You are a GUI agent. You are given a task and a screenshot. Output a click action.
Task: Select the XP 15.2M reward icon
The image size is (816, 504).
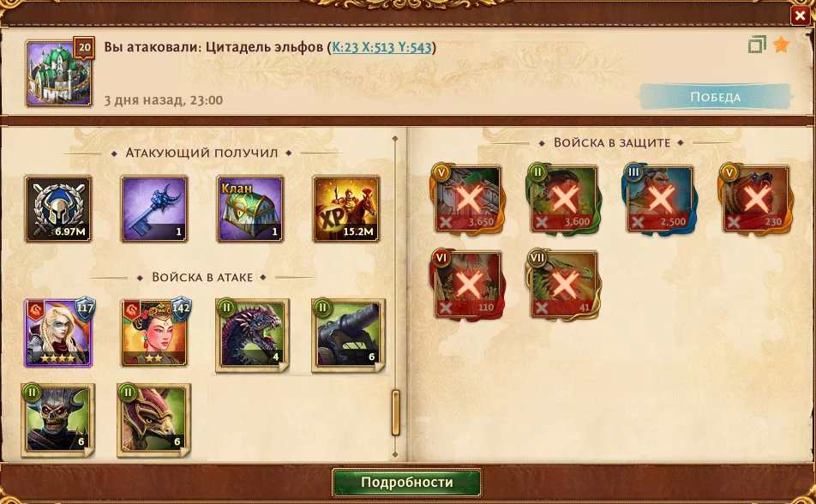pyautogui.click(x=345, y=209)
